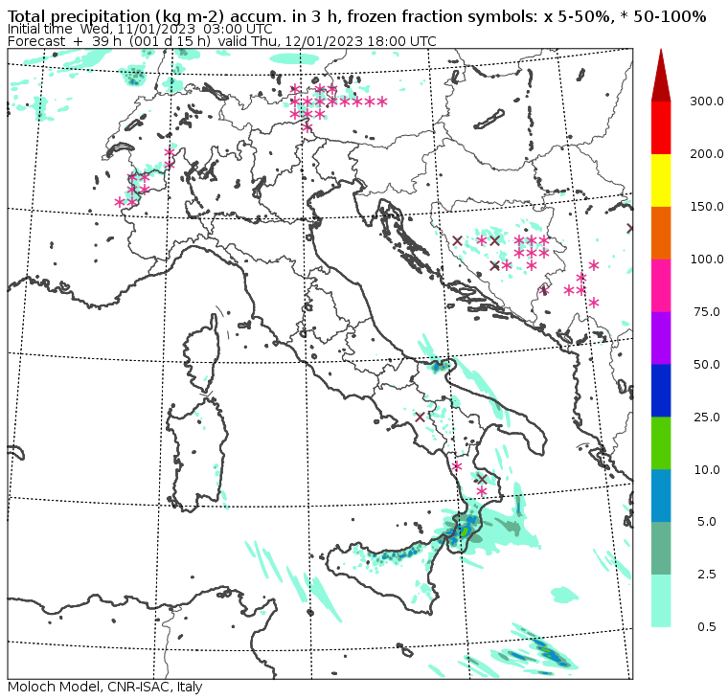Image resolution: width=728 pixels, height=700 pixels.
Task: Click the green 10–25 legend color band
Action: coord(661,442)
